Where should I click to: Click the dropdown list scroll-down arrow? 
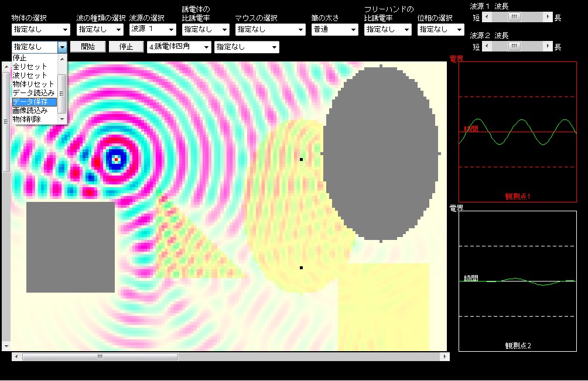point(62,119)
